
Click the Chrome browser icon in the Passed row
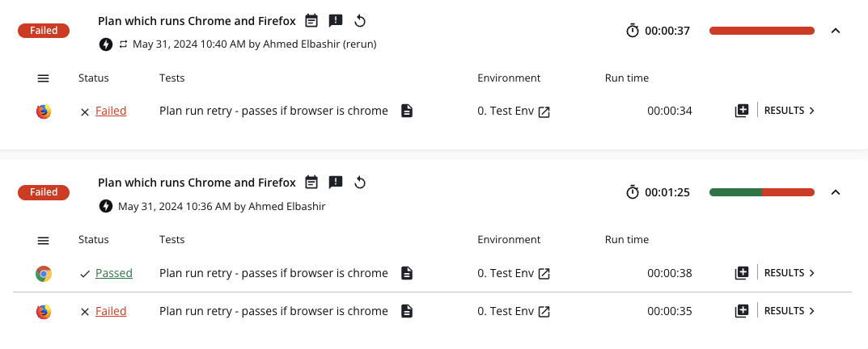pyautogui.click(x=44, y=274)
